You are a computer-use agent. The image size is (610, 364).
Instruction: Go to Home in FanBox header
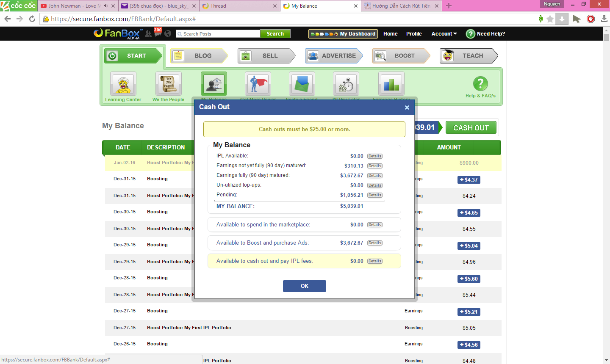point(391,34)
